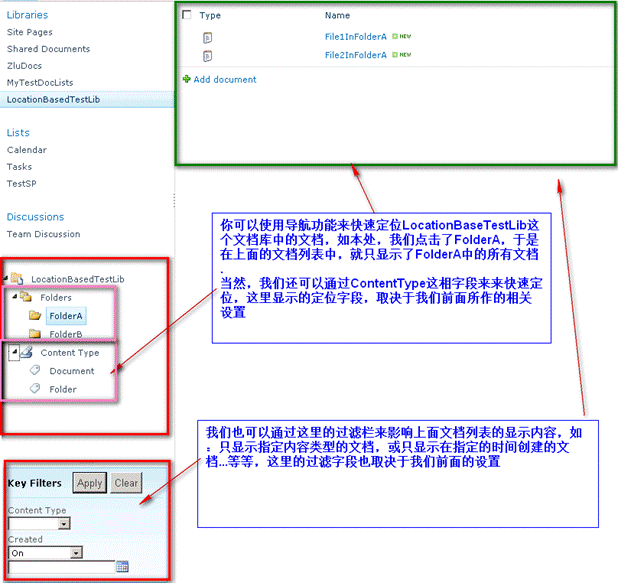The image size is (618, 583).
Task: Open the Discussions heading link
Action: pos(35,217)
